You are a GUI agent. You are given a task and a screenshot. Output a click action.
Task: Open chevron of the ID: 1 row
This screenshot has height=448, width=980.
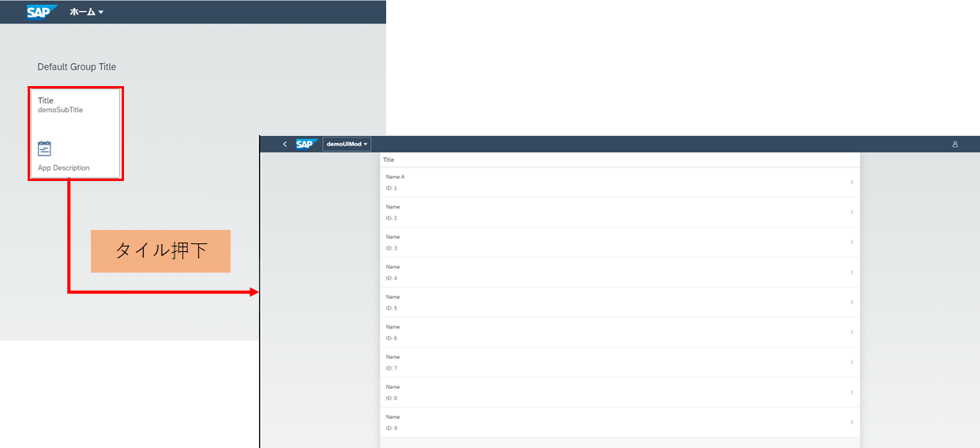(851, 183)
